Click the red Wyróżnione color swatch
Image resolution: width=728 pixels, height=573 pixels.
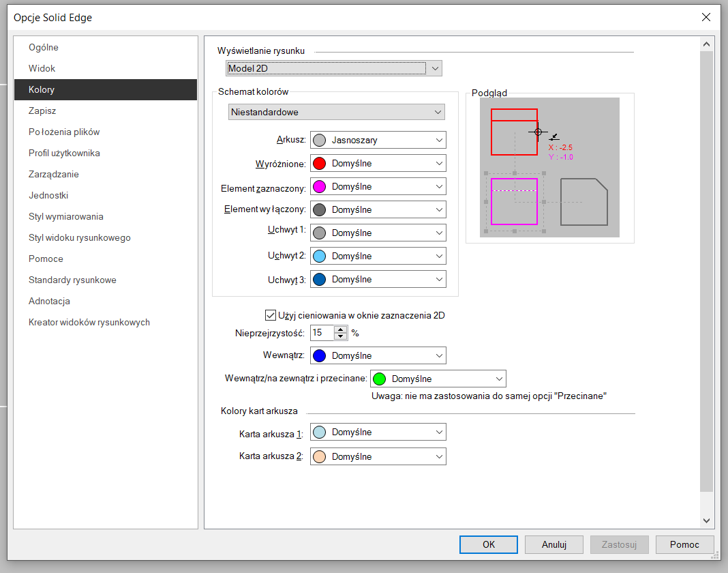[x=320, y=163]
